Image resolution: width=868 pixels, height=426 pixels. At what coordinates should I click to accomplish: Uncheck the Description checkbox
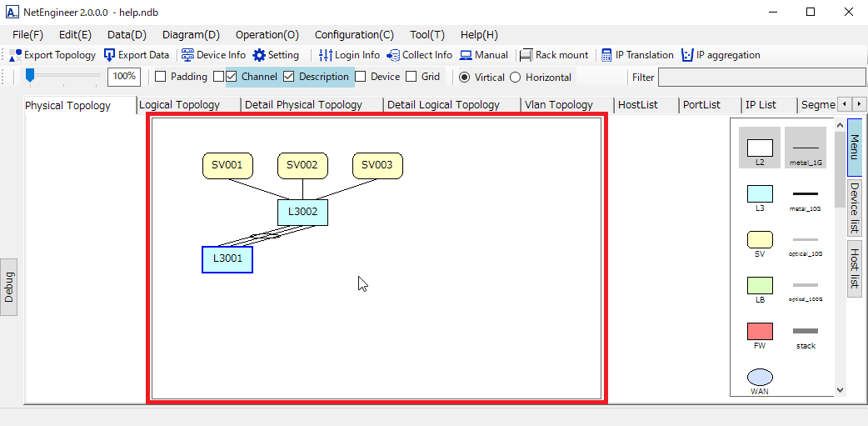pyautogui.click(x=289, y=77)
